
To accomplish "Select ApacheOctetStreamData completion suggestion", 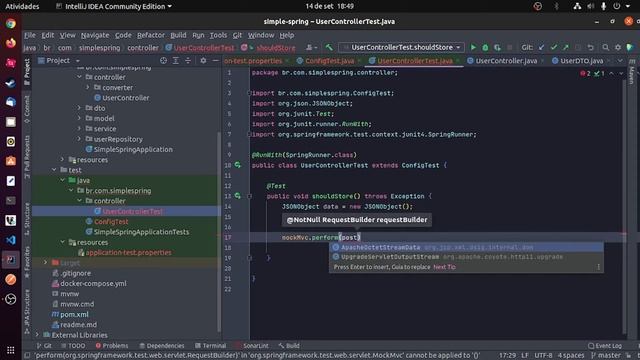I will (x=466, y=247).
